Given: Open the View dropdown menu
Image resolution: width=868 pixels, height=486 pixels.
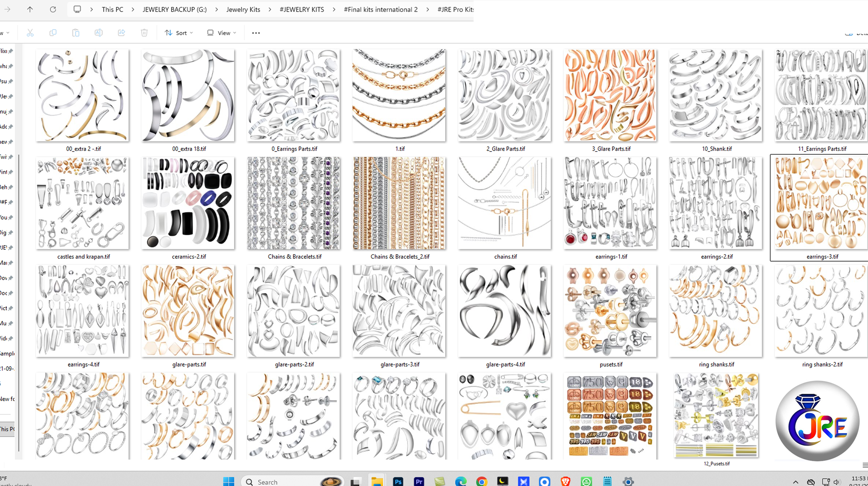Looking at the screenshot, I should [222, 33].
